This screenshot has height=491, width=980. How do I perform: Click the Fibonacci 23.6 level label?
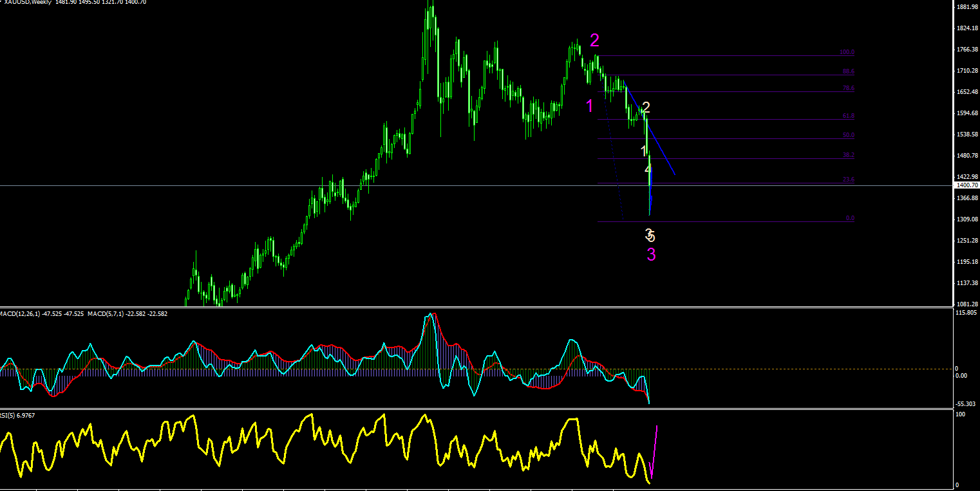847,180
